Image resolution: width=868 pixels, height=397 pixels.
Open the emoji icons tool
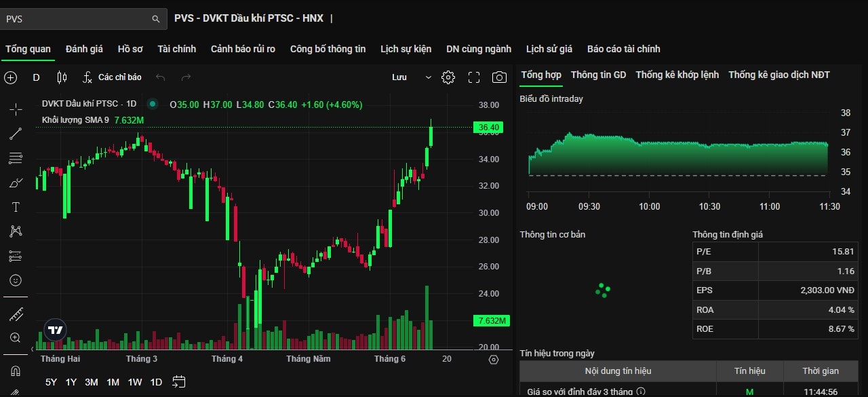(x=16, y=280)
